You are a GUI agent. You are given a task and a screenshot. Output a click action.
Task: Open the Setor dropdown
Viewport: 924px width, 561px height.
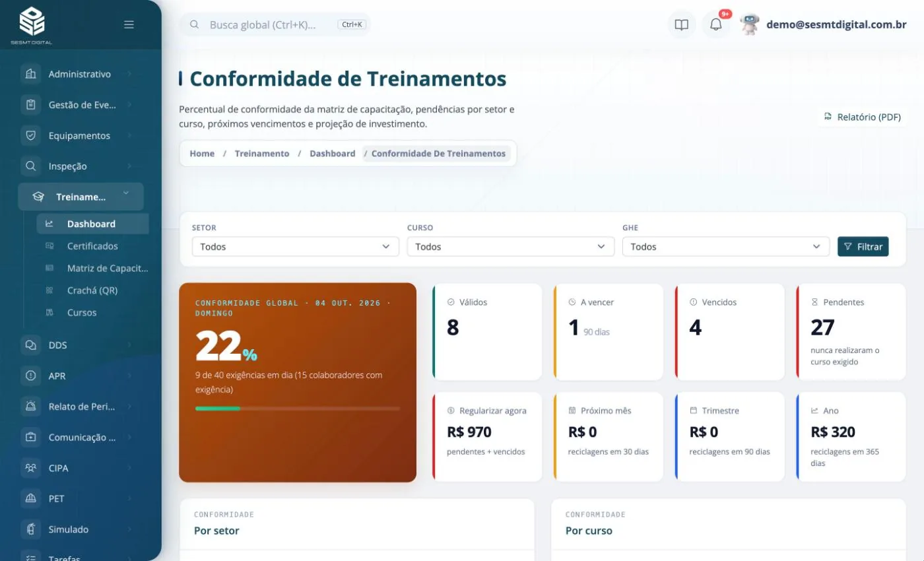[296, 246]
